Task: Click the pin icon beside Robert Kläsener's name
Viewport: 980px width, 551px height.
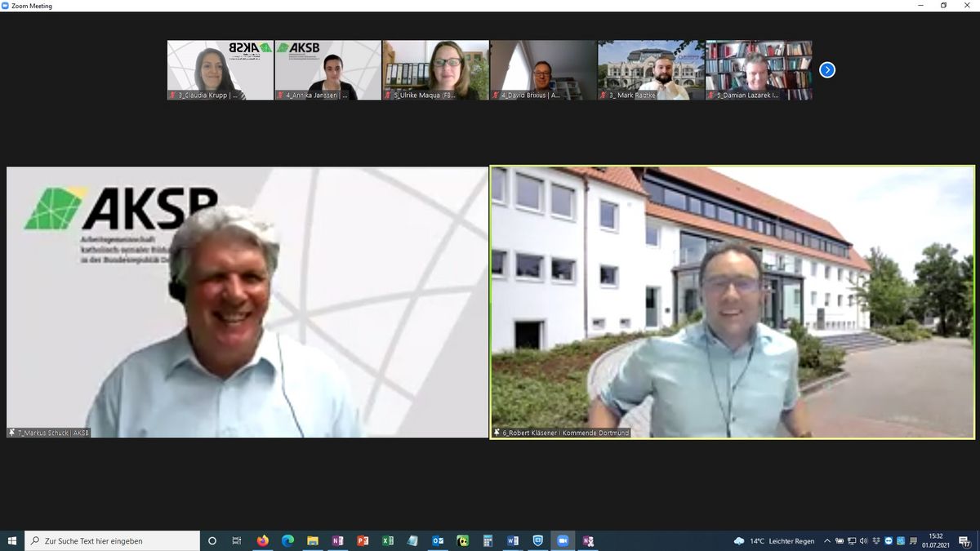Action: (x=497, y=433)
